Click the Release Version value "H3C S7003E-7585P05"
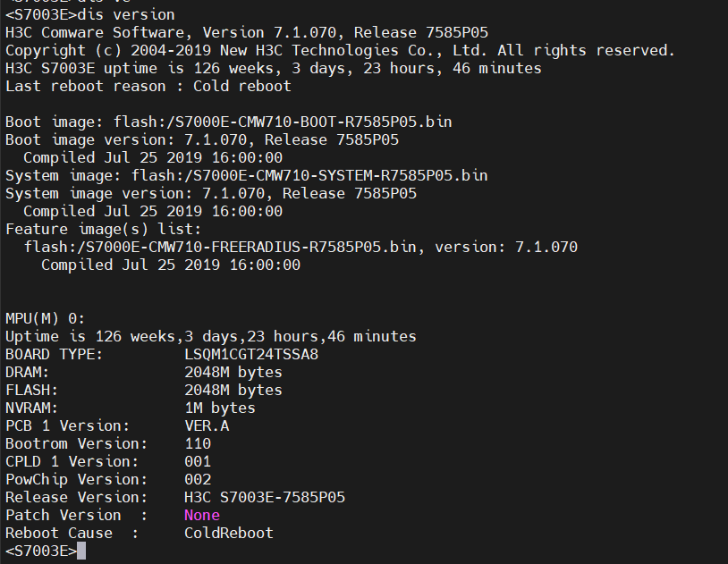Image resolution: width=728 pixels, height=564 pixels. (265, 497)
